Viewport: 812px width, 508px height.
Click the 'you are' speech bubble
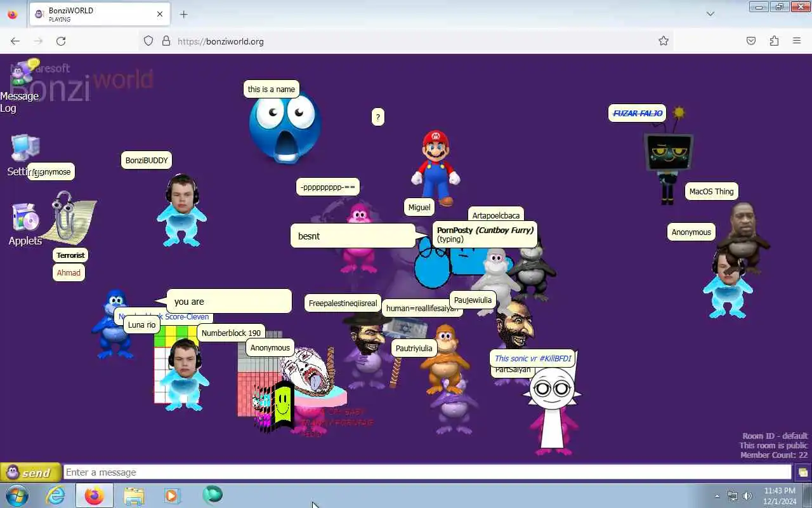[x=228, y=302]
